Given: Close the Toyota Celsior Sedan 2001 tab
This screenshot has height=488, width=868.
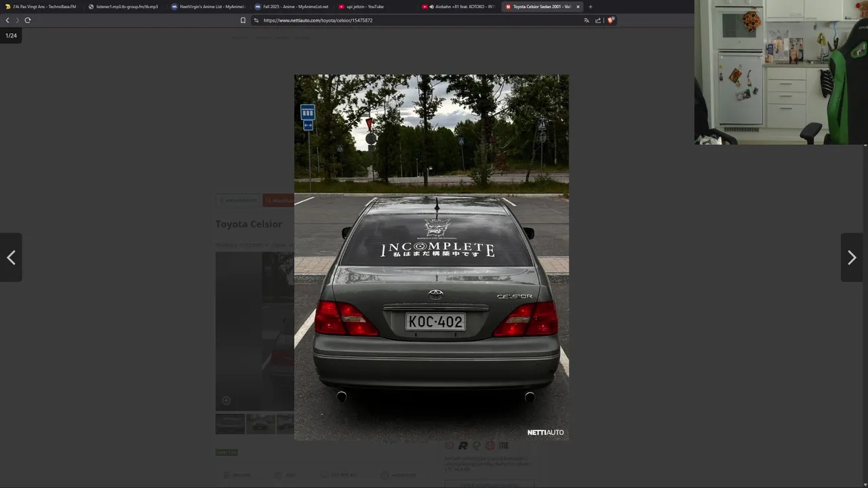Looking at the screenshot, I should click(x=578, y=7).
